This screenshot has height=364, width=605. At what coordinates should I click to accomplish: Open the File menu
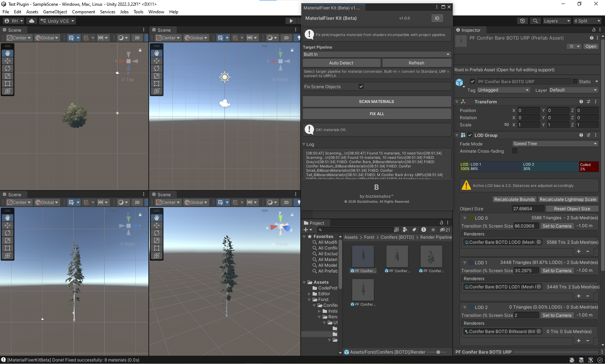point(6,12)
